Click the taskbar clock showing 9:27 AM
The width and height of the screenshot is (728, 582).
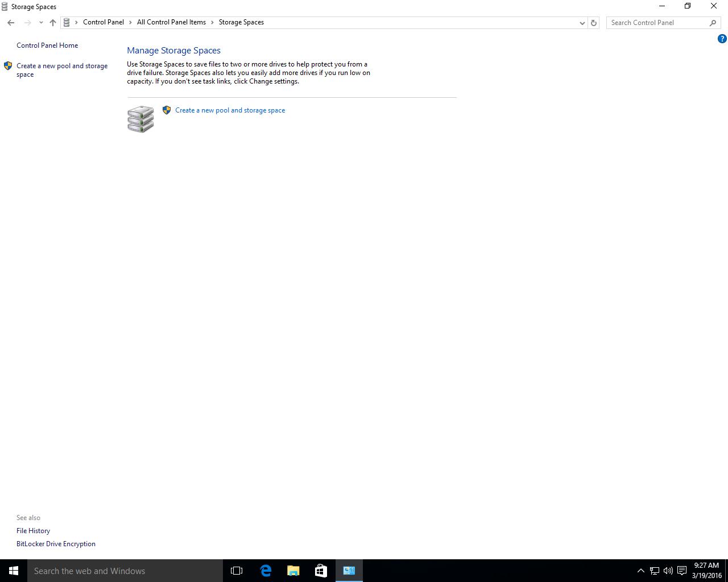tap(706, 571)
